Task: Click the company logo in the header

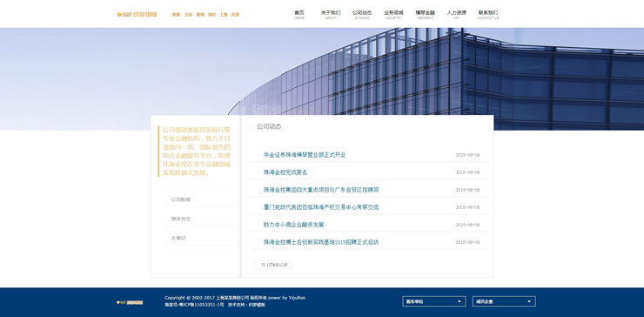Action: click(137, 15)
